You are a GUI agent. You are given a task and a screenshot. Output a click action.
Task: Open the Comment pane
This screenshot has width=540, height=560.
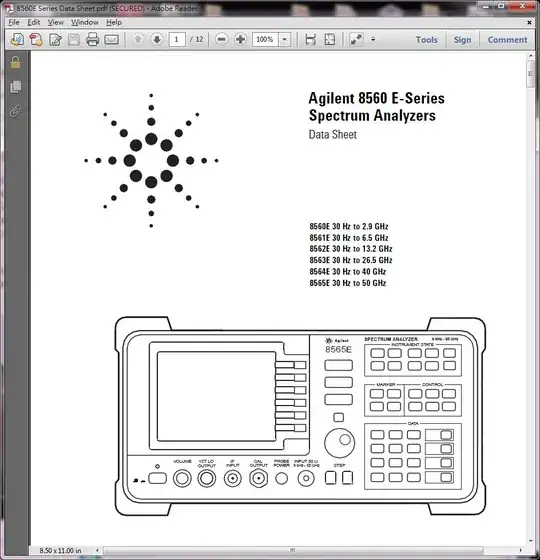(507, 40)
